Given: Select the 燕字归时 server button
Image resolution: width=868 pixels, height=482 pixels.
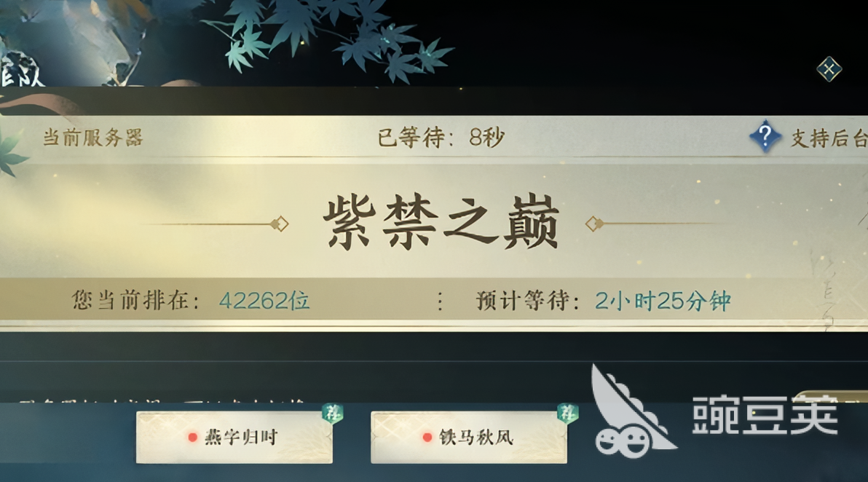Looking at the screenshot, I should pyautogui.click(x=234, y=437).
